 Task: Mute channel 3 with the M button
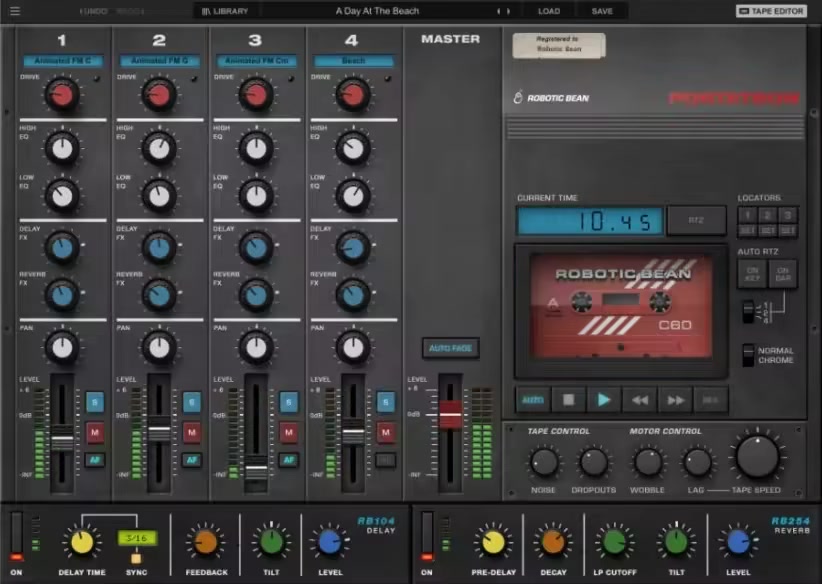[289, 432]
